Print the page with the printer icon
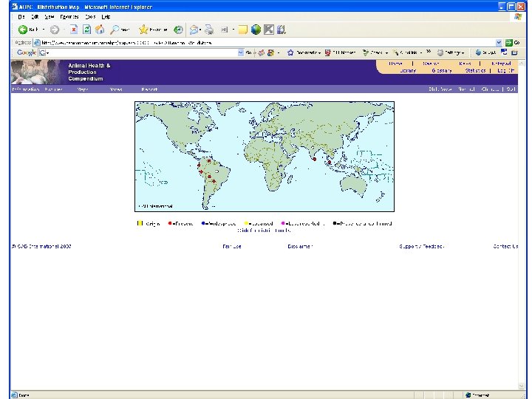 click(x=209, y=30)
